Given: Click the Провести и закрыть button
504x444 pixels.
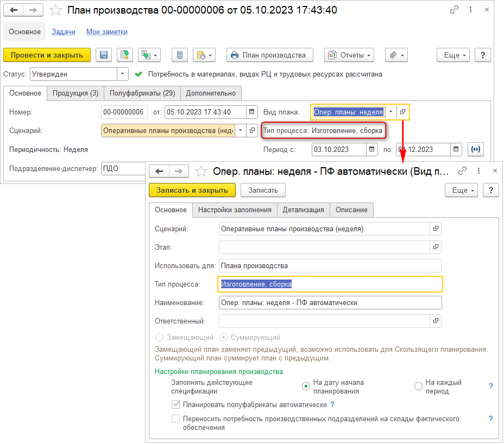Looking at the screenshot, I should (47, 55).
